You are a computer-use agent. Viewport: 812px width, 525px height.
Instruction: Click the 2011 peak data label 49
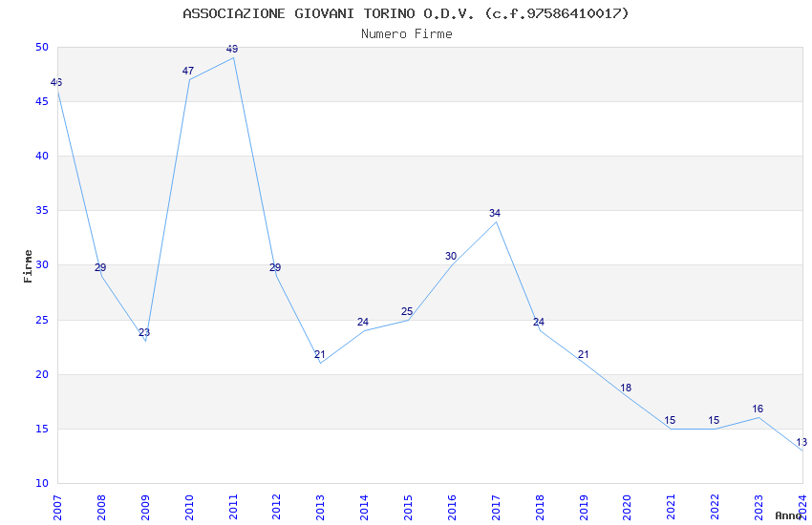pos(232,49)
